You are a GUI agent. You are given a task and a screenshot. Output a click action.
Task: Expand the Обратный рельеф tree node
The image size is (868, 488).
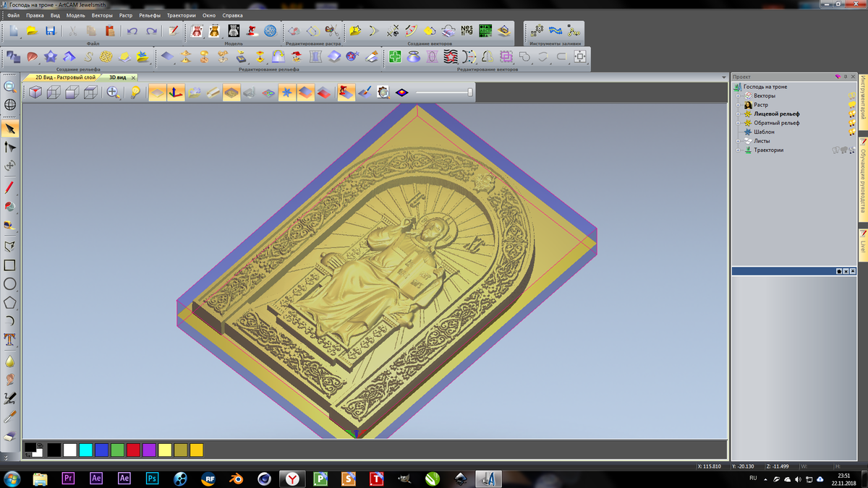(738, 123)
